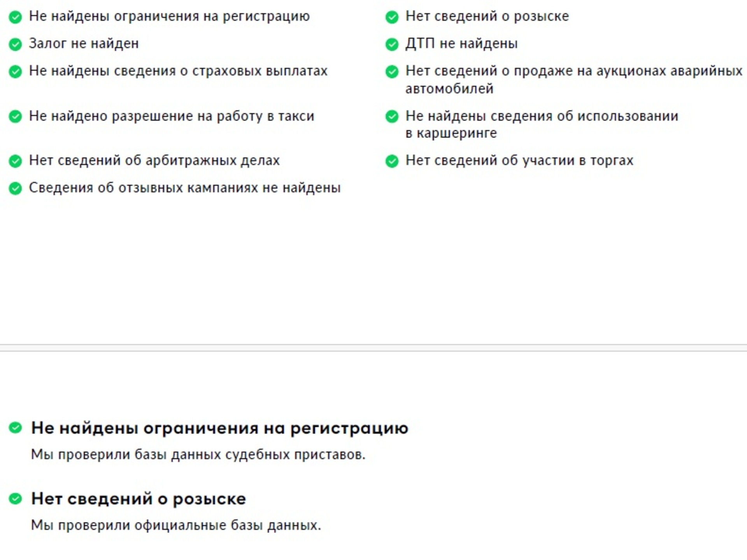The height and width of the screenshot is (560, 747).
Task: Open "Не найдено разрешение на работу в такси"
Action: (x=171, y=116)
